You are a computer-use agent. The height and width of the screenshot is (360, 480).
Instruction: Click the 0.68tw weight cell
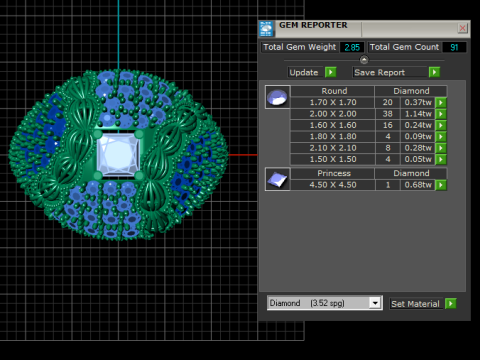click(x=418, y=185)
